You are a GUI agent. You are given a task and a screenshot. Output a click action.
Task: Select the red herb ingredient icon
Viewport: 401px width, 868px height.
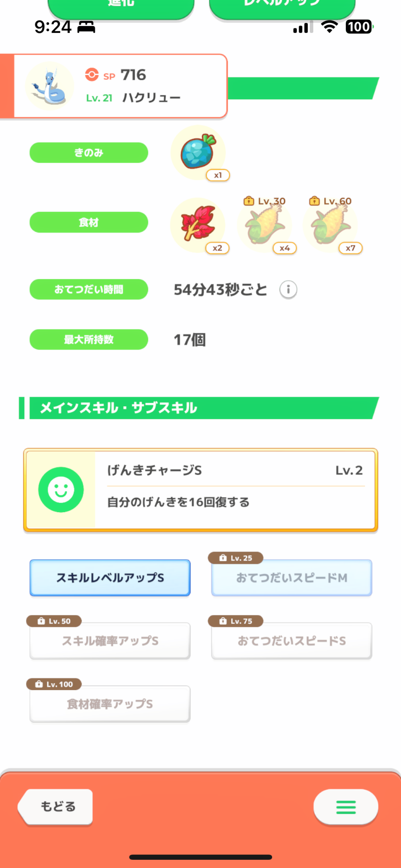point(198,224)
